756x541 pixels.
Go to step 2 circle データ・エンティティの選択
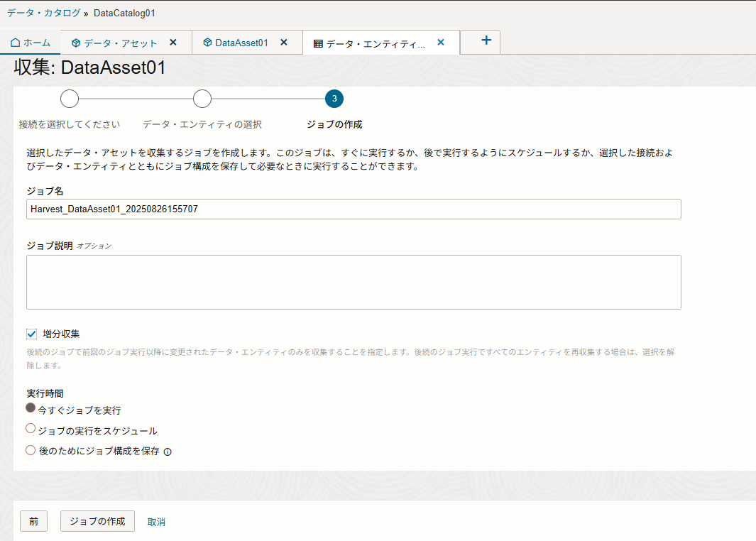point(202,99)
